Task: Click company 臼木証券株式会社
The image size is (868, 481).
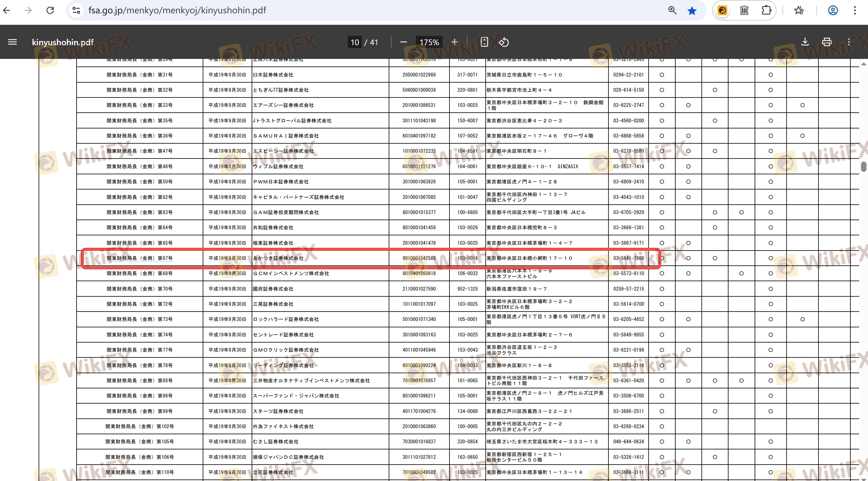Action: [273, 75]
